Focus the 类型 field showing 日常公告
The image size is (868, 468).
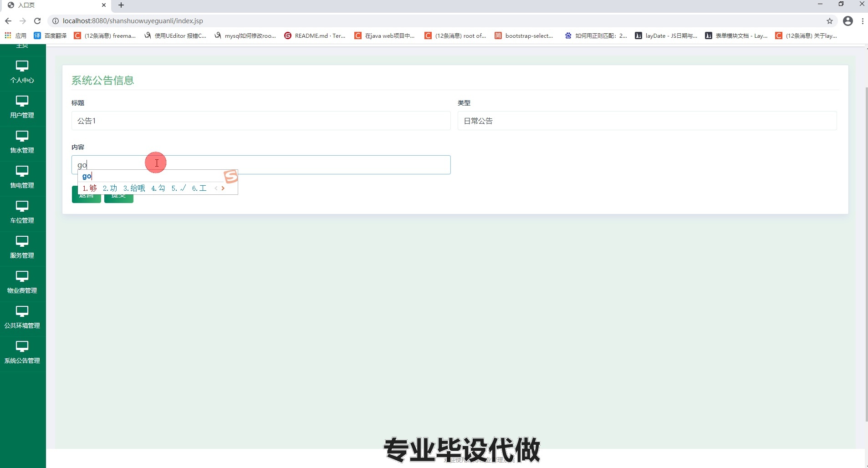pyautogui.click(x=647, y=121)
